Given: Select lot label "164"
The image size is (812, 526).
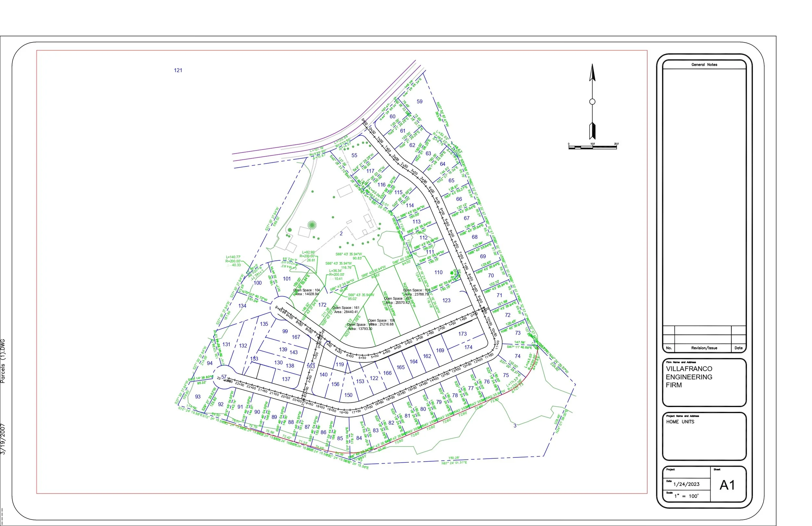Looking at the screenshot, I should tap(413, 362).
